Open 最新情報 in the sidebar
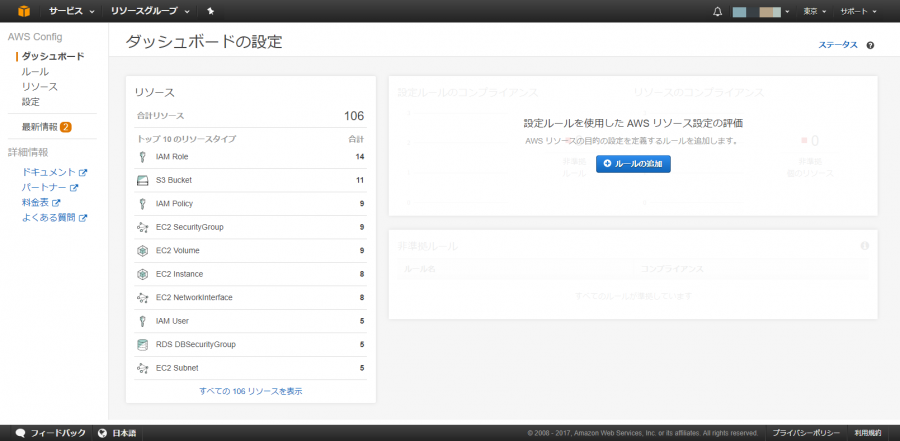This screenshot has height=441, width=900. (x=40, y=127)
